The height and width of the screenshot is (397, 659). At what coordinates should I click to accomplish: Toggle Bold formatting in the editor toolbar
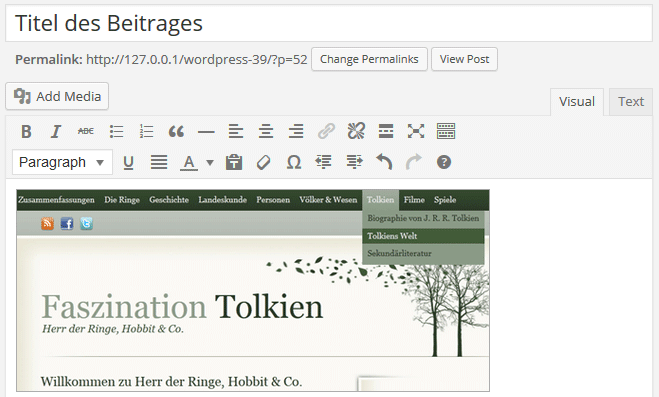pyautogui.click(x=26, y=131)
